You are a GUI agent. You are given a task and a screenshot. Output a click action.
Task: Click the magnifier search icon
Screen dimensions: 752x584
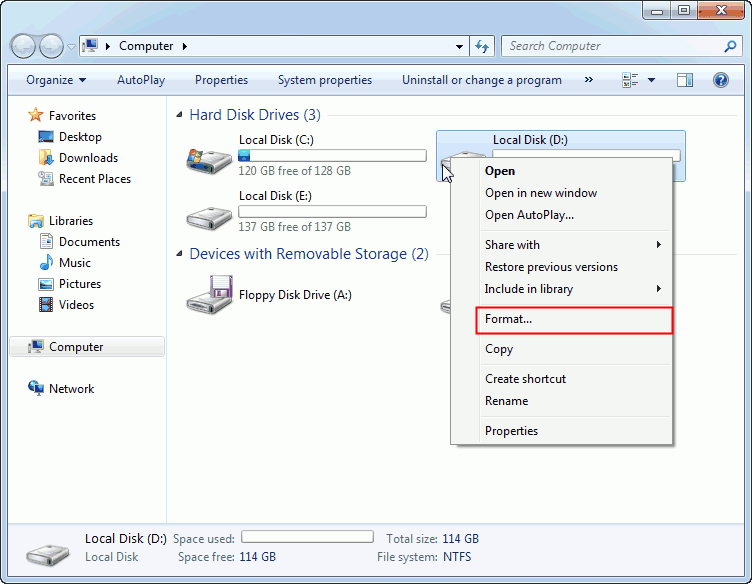[730, 46]
